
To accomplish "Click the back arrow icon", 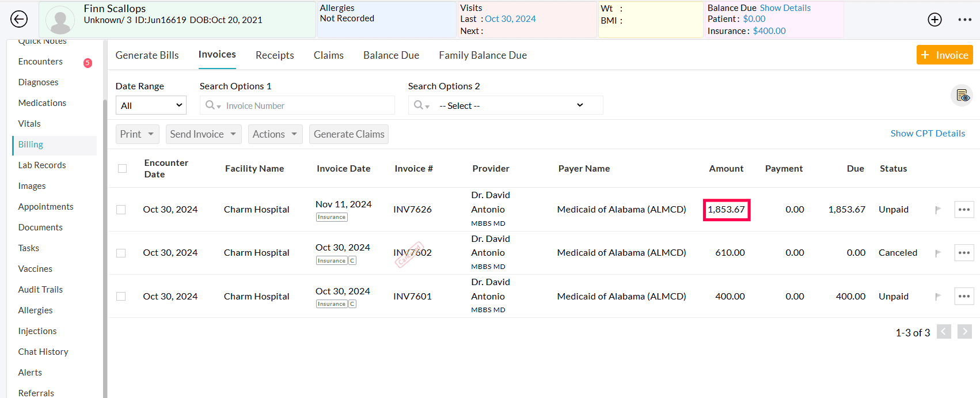I will coord(19,19).
